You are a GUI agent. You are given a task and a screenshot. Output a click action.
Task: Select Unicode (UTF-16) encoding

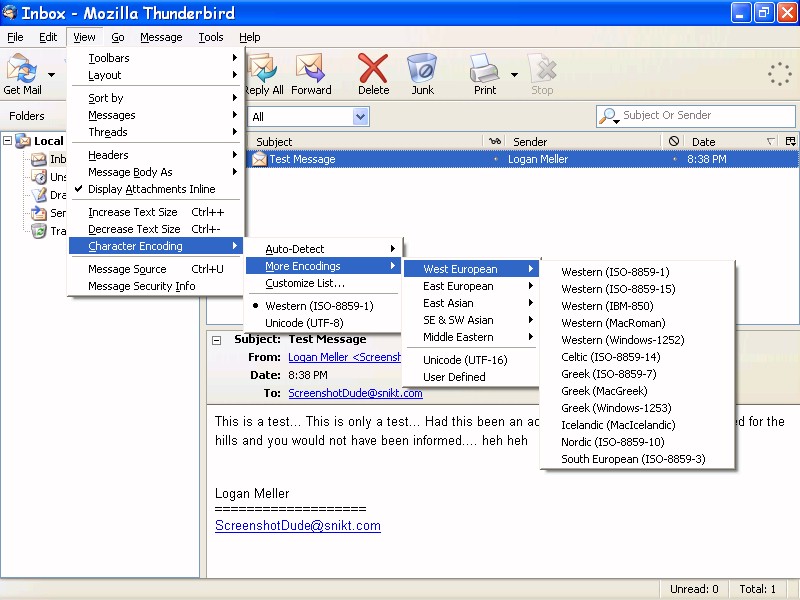[471, 360]
